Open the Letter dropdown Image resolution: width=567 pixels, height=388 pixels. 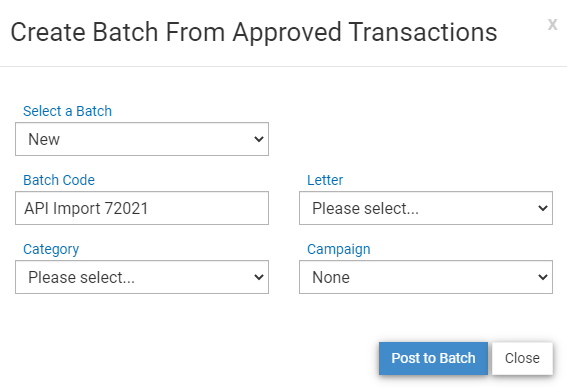click(x=426, y=208)
